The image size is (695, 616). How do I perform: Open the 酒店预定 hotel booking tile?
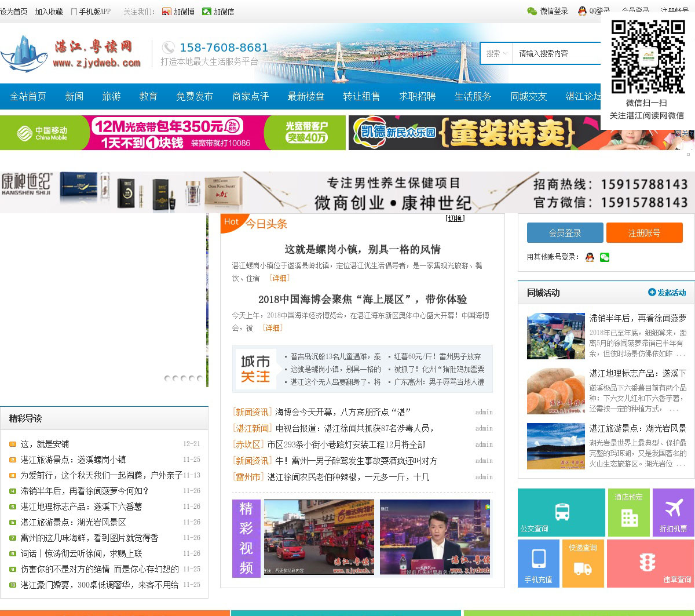[x=628, y=513]
